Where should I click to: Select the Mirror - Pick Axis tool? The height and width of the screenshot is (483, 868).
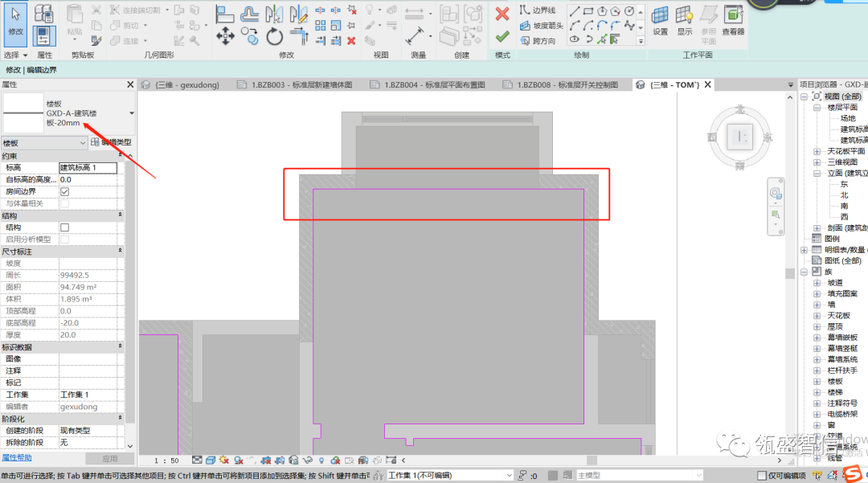(x=274, y=14)
